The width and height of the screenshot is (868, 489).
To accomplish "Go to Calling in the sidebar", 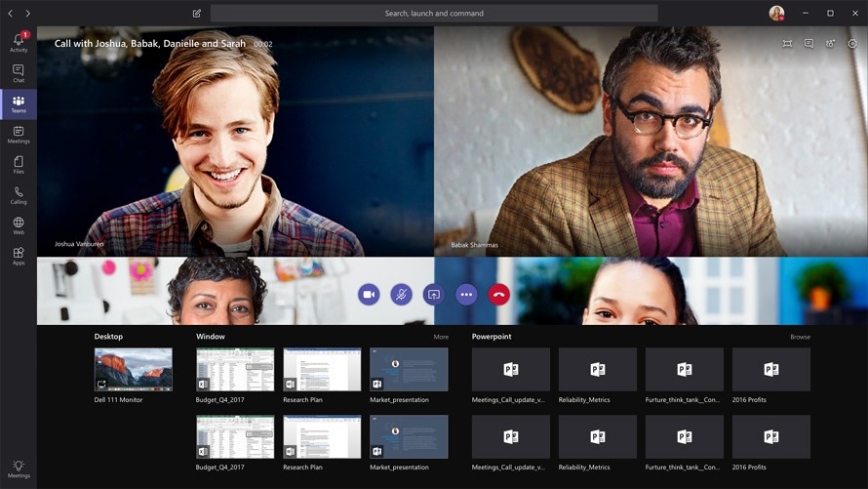I will 19,195.
